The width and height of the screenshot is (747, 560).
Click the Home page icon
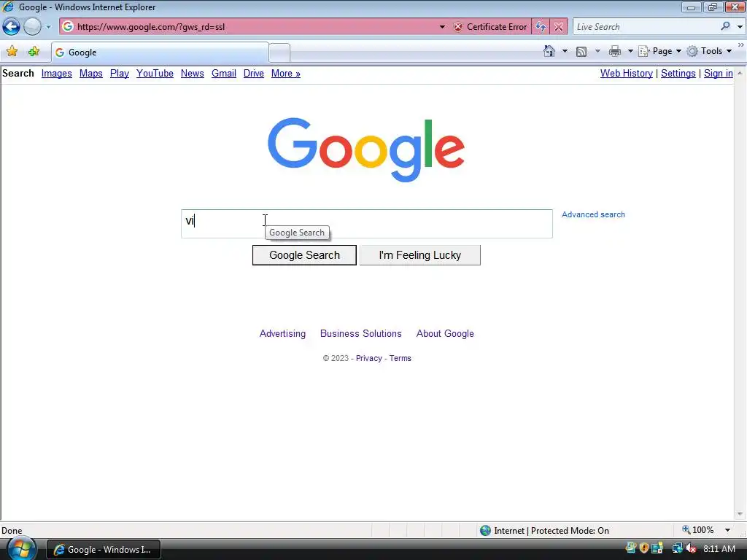click(x=549, y=51)
